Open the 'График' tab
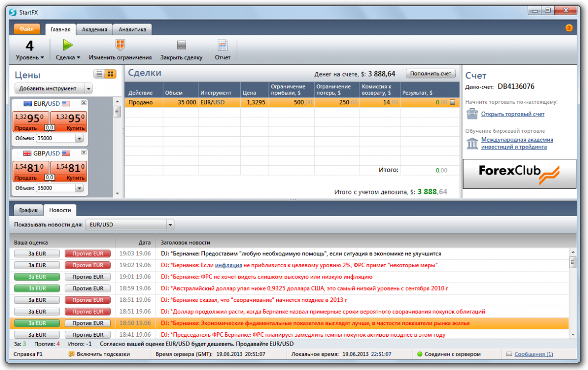 point(28,210)
